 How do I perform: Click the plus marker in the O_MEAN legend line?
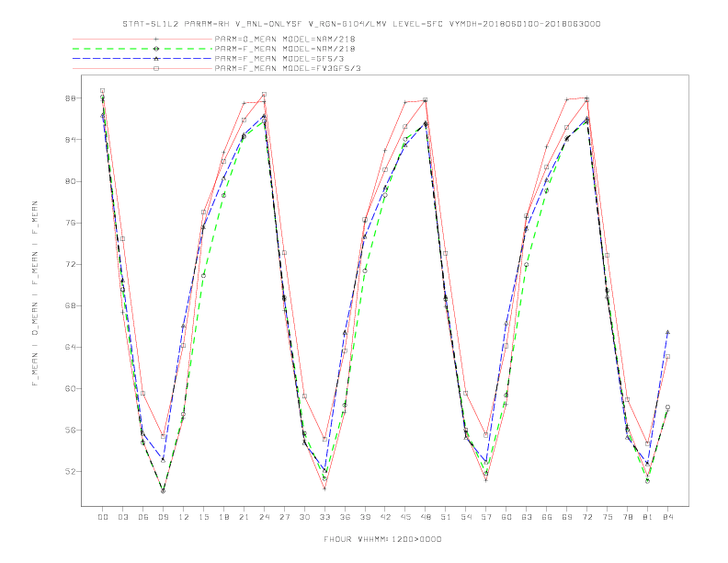(156, 39)
